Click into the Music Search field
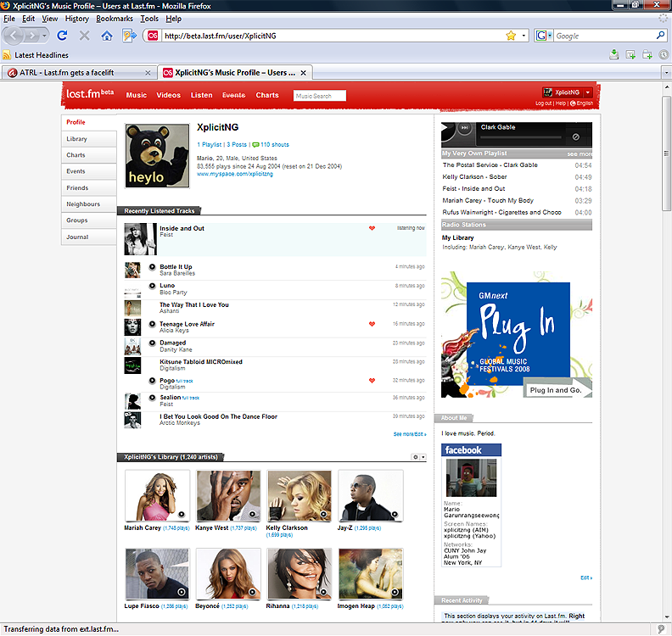The width and height of the screenshot is (672, 636). [319, 96]
